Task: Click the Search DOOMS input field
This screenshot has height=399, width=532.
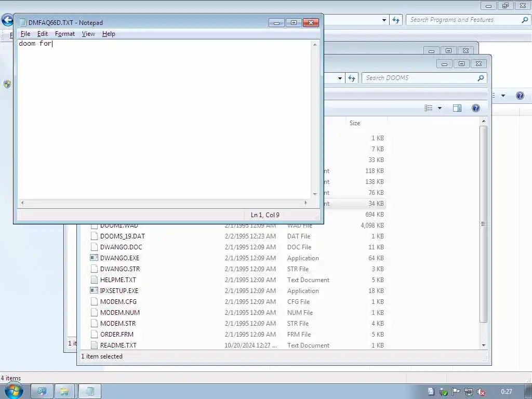Action: (419, 78)
